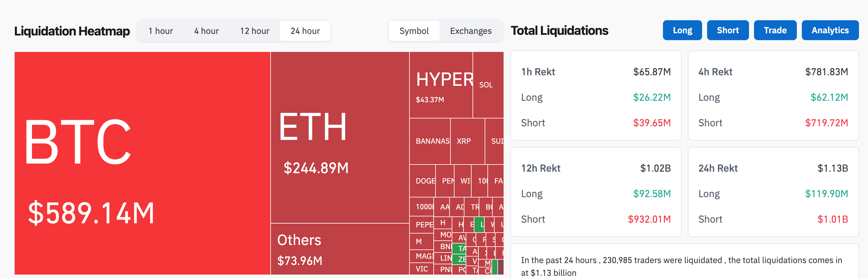The height and width of the screenshot is (278, 868).
Task: Open the Analytics button
Action: coord(829,30)
